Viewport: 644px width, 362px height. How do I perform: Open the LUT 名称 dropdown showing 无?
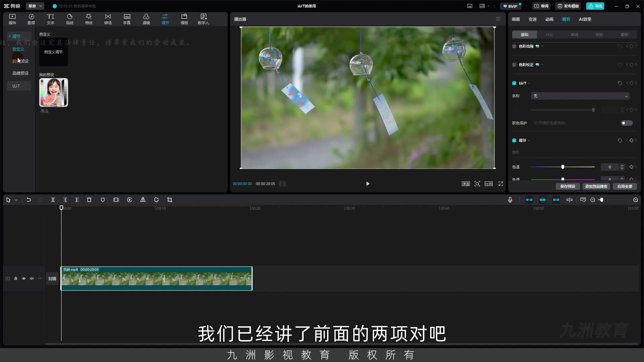[x=580, y=96]
